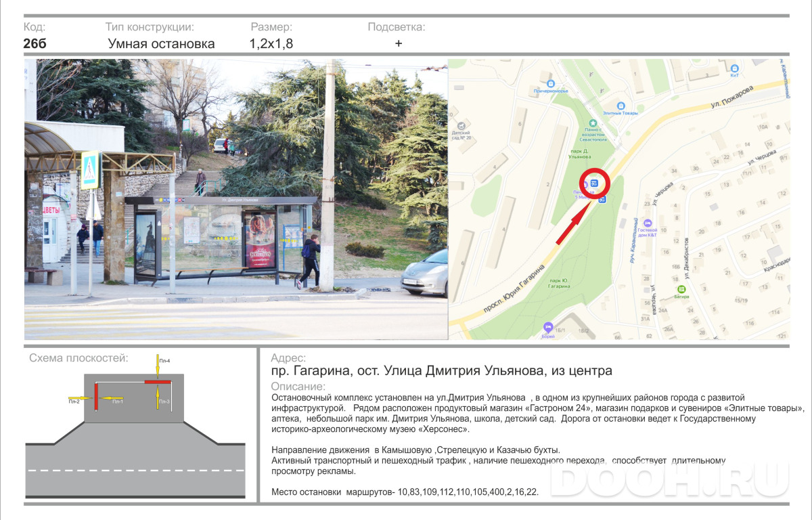This screenshot has height=520, width=812.
Task: Click the ул. Декабристов street label
Action: click(x=686, y=258)
